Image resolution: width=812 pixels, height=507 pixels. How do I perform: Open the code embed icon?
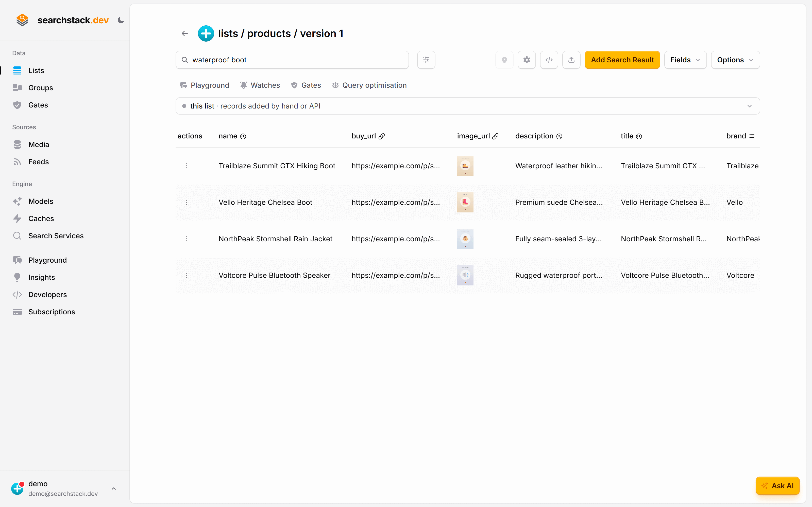[x=549, y=60]
